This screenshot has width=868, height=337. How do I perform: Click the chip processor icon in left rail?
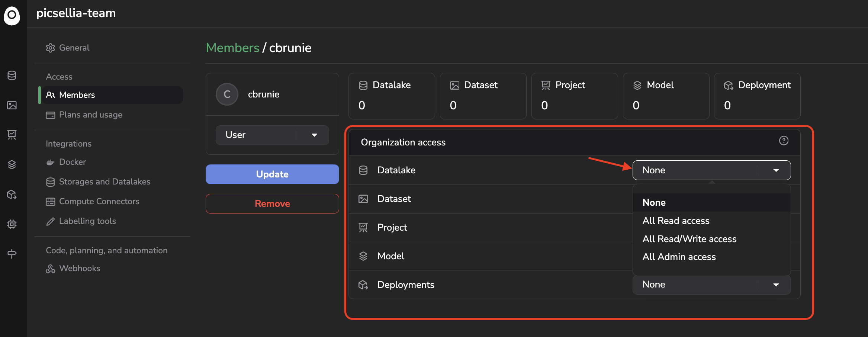[x=12, y=224]
